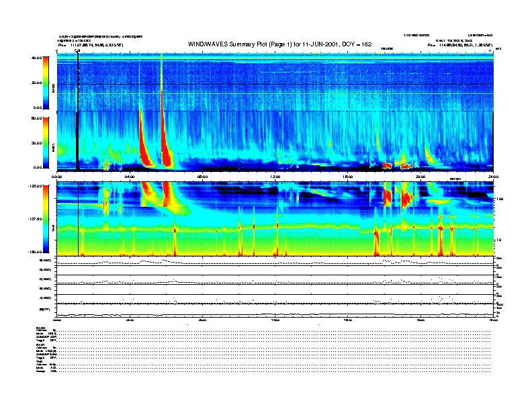Click the 20.00 label on RAD2 scale
Viewport: 532px width, 411px height.
point(36,83)
